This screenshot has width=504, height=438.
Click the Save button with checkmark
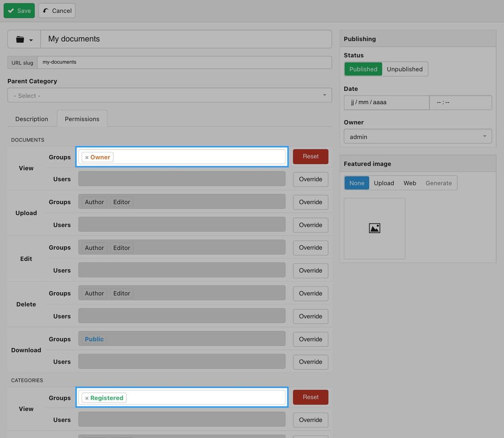click(x=19, y=10)
